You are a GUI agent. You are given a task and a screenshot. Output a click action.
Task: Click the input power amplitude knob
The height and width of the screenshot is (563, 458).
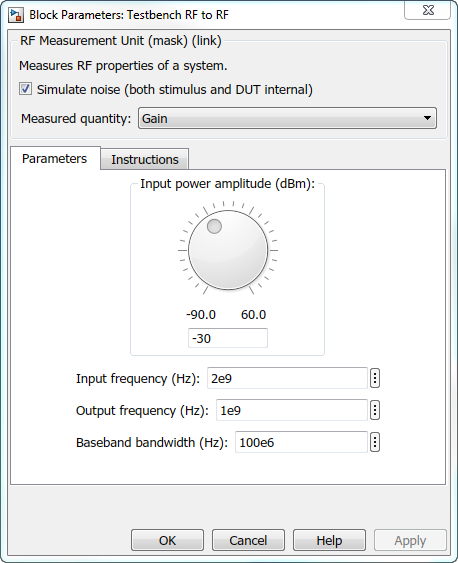pos(228,250)
